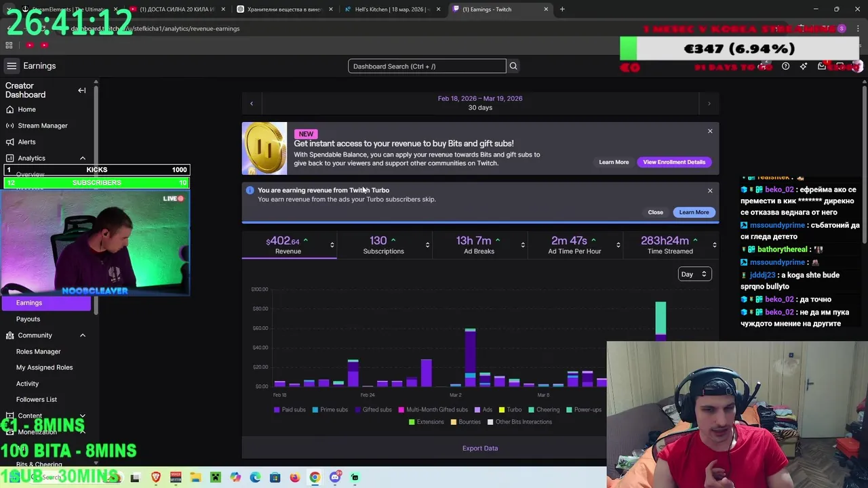Screen dimensions: 868x488
Task: Toggle Turbo series in chart legend
Action: 511,409
